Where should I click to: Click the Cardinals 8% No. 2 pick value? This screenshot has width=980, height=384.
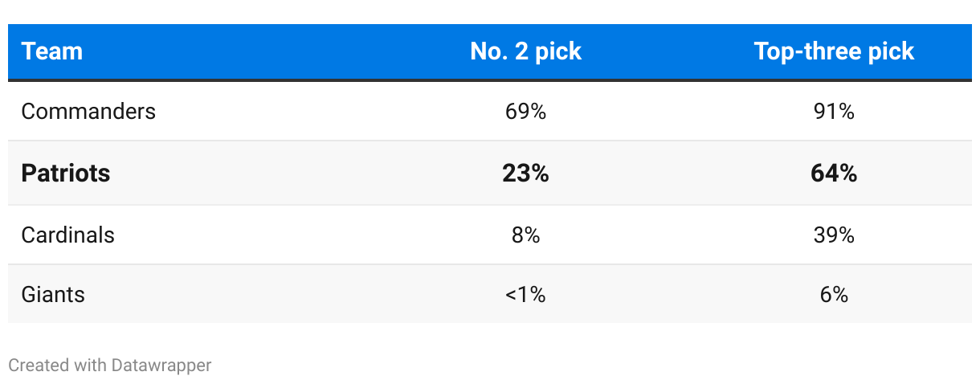pos(525,235)
